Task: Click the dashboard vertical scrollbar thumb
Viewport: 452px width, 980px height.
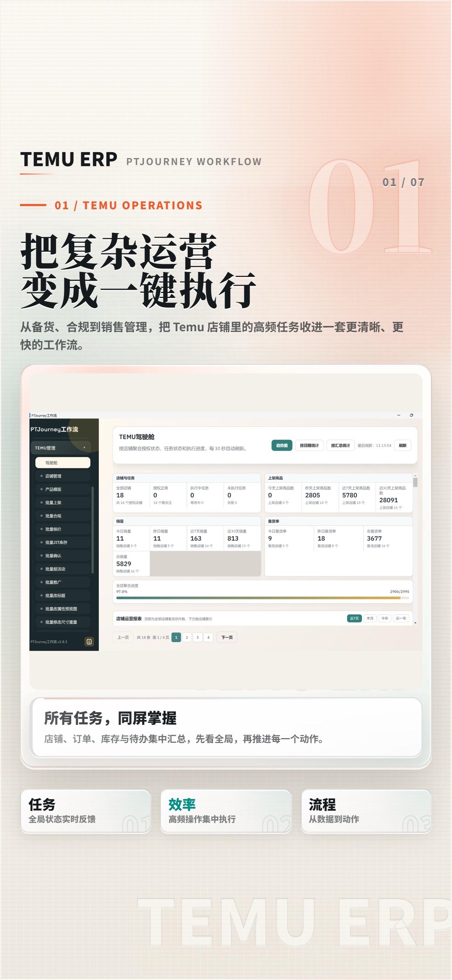Action: click(x=415, y=482)
